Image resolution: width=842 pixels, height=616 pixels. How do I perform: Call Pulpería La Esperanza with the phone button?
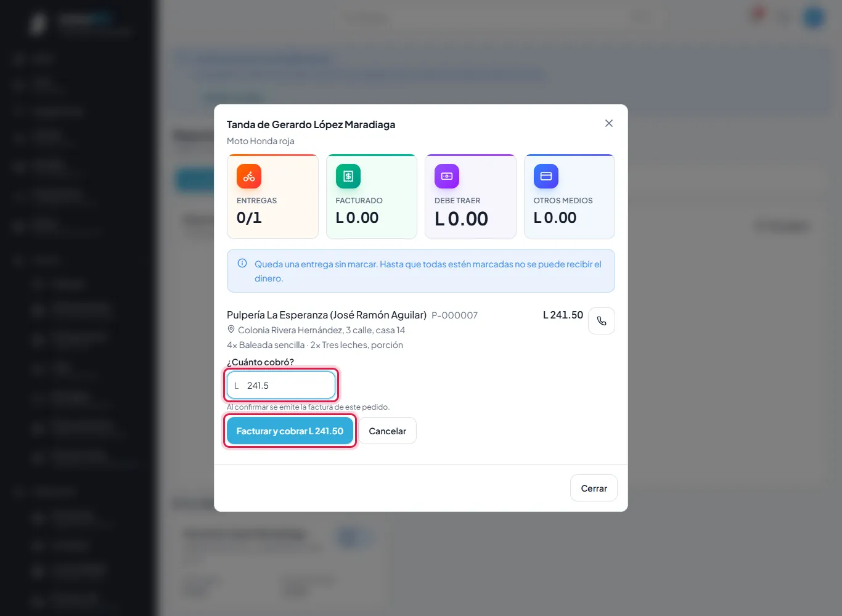(602, 321)
